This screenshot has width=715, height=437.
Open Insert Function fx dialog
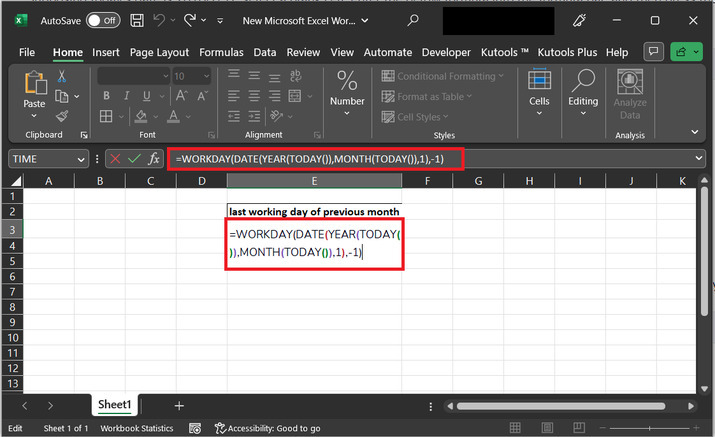click(154, 159)
